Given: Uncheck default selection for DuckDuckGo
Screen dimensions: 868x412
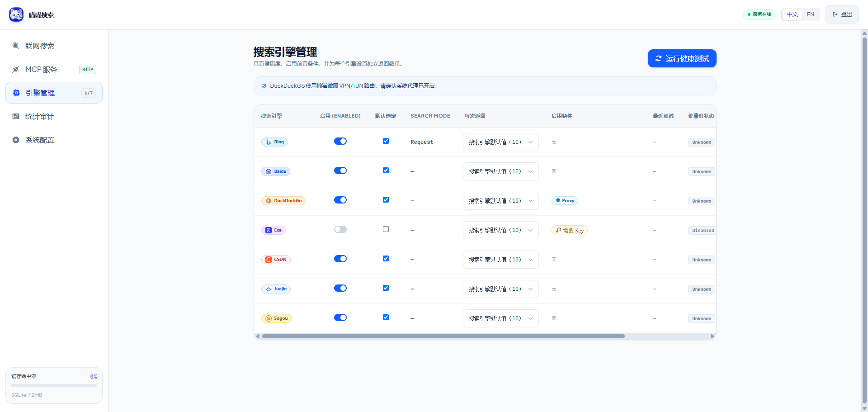Looking at the screenshot, I should [386, 200].
